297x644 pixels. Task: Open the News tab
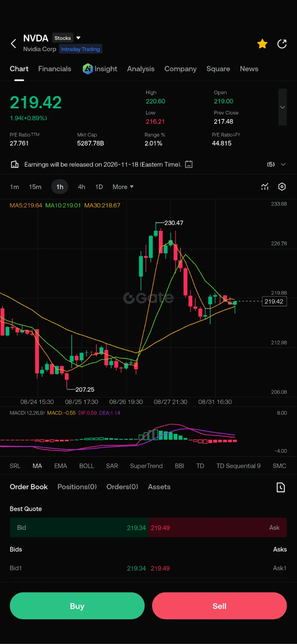coord(249,69)
